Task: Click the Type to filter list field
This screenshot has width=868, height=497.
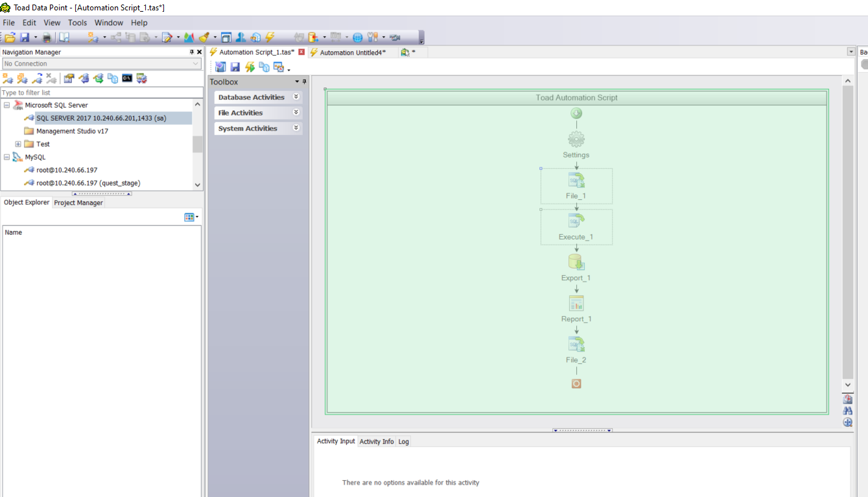Action: (x=102, y=93)
